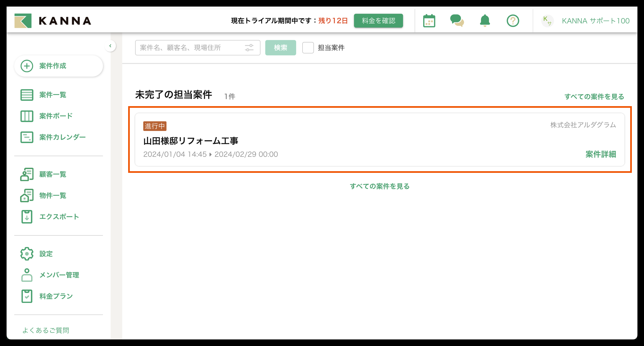Toggle the 担当案件 checkbox
This screenshot has height=346, width=644.
308,47
